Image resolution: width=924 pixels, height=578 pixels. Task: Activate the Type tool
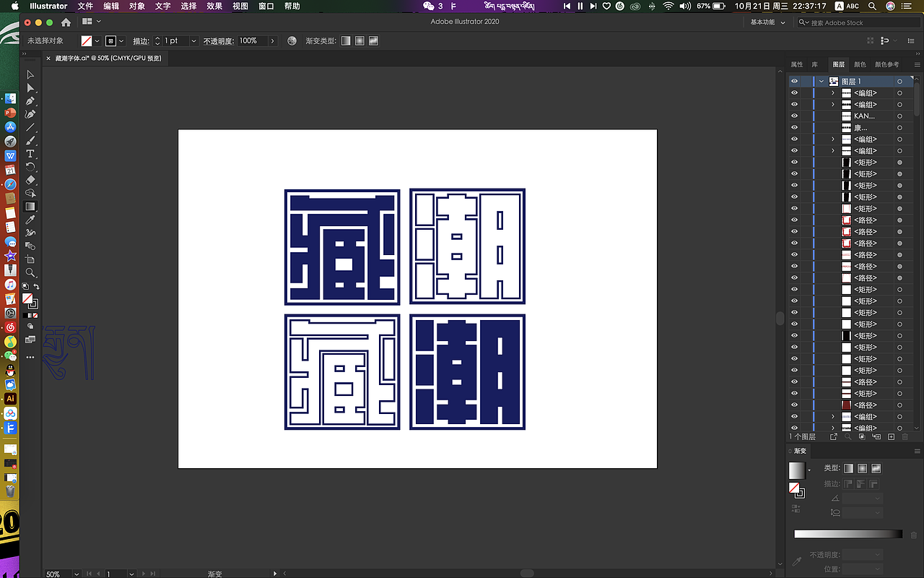pyautogui.click(x=30, y=155)
